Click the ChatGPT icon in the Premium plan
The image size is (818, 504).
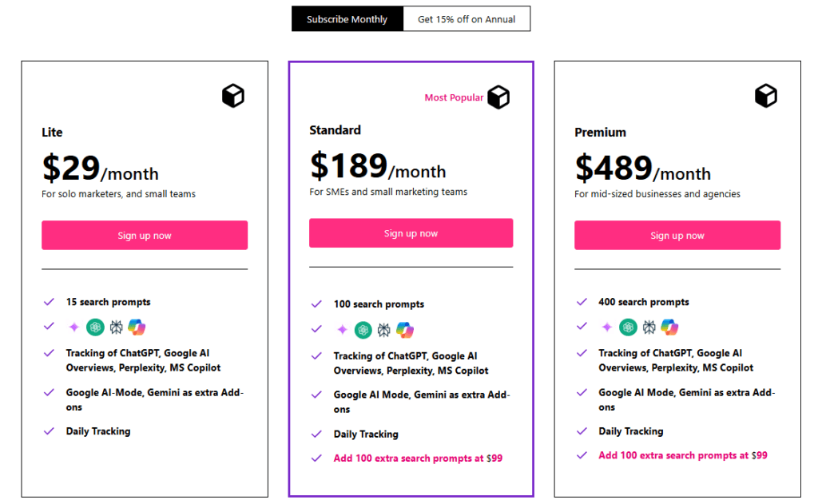click(629, 327)
